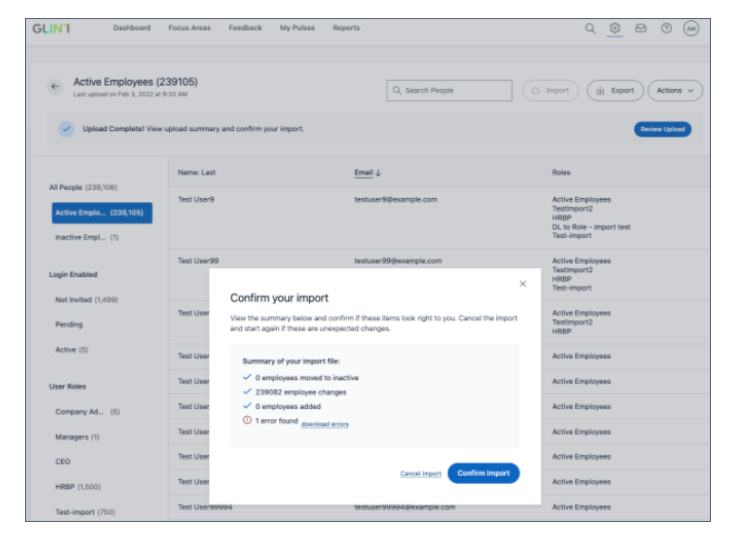Click the Import button
Image resolution: width=734 pixels, height=540 pixels.
(x=550, y=90)
